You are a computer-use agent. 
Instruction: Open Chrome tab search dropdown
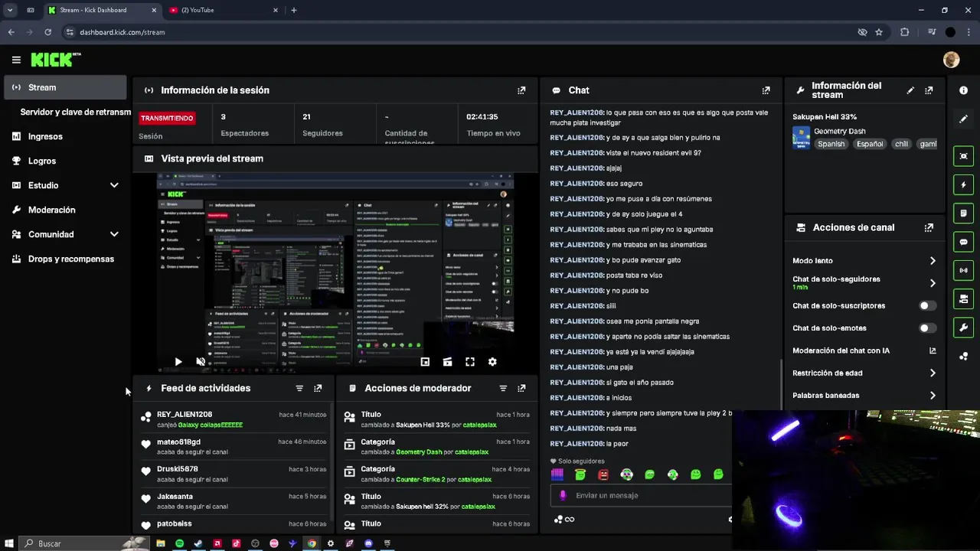[10, 10]
